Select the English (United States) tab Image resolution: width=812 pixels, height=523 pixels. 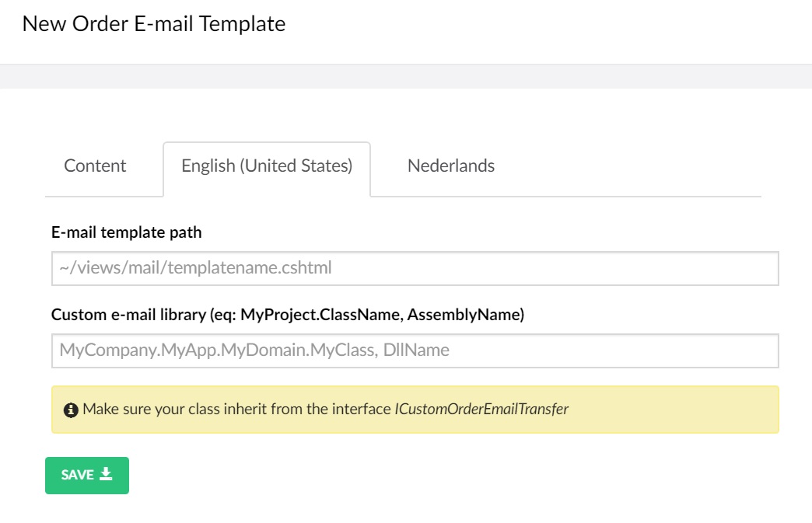pos(267,166)
